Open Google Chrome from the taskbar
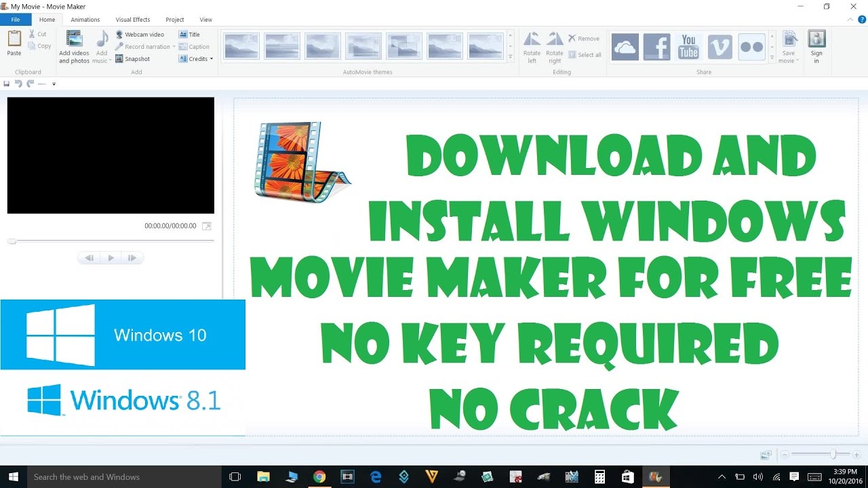 319,476
